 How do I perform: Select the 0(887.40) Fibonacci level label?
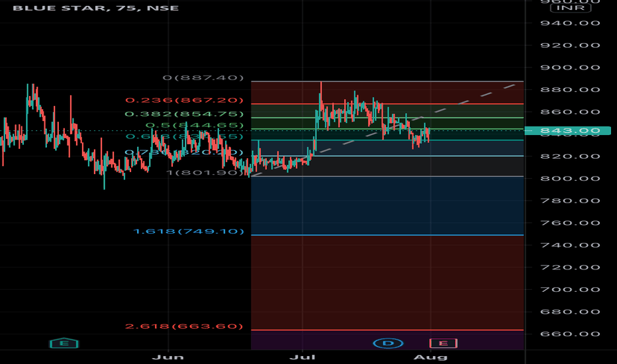203,78
